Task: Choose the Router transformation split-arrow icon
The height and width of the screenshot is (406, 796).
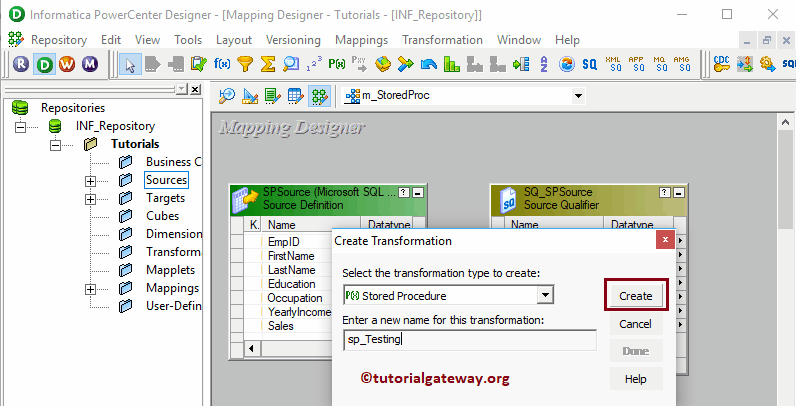Action: [x=406, y=64]
